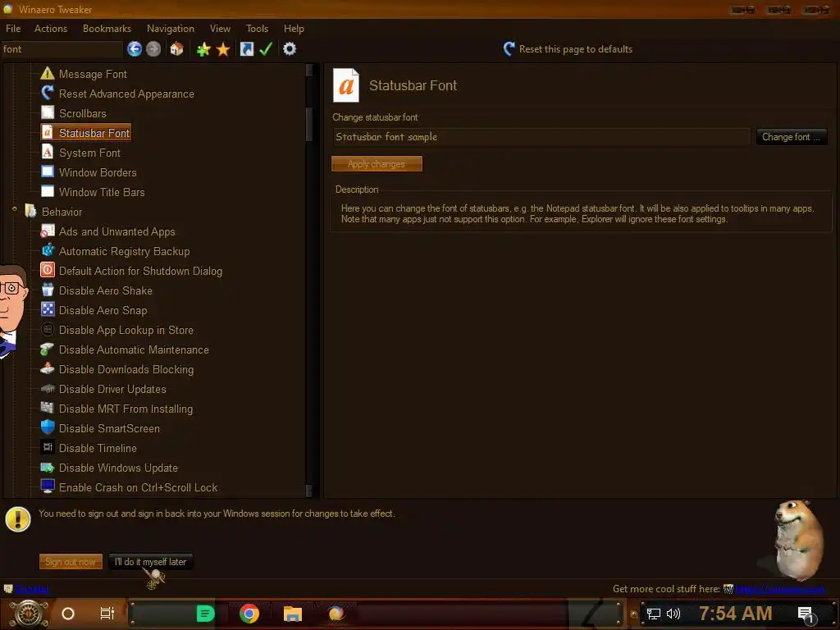Add bookmark with the green-plus star icon

(203, 50)
